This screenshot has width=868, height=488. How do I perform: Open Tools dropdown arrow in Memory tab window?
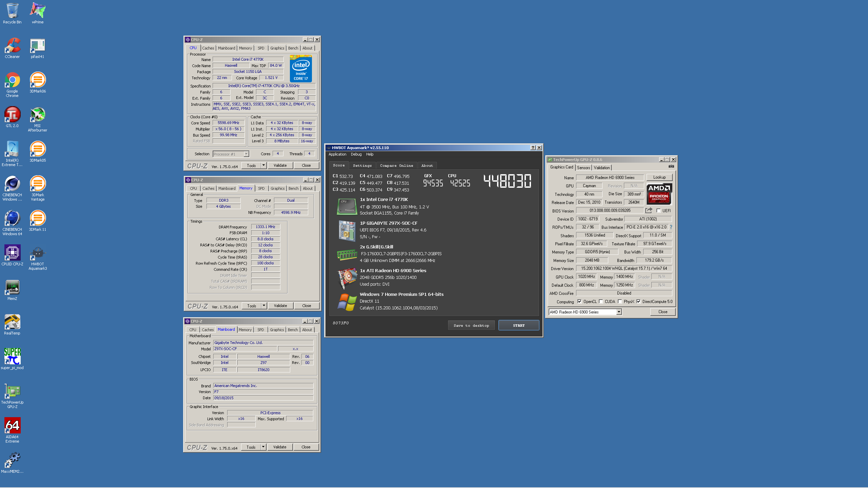tap(264, 306)
